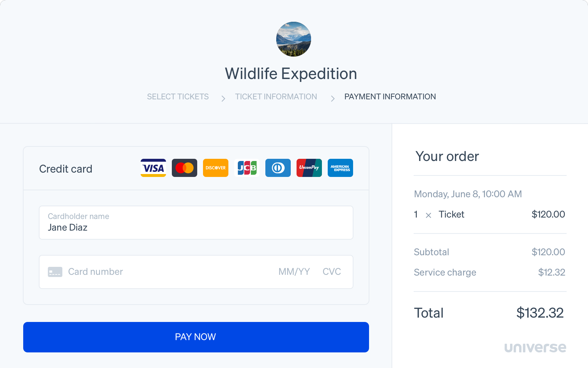Click the Universe logo link
Viewport: 588px width, 368px height.
coord(535,348)
